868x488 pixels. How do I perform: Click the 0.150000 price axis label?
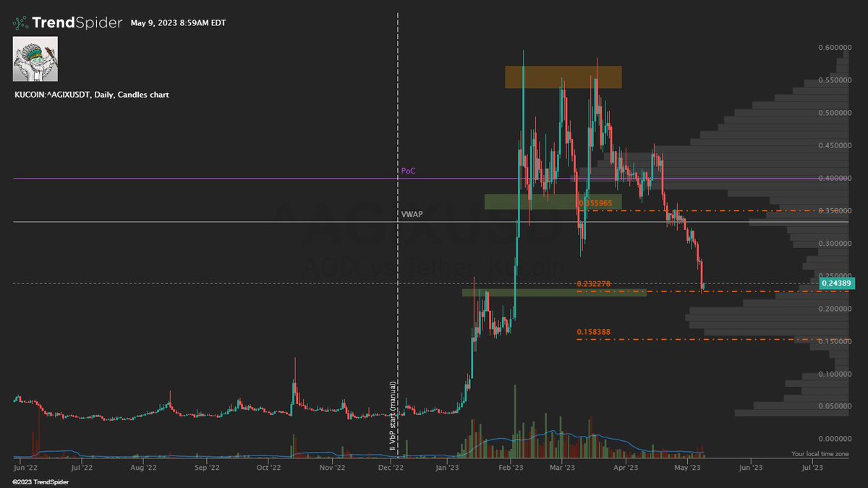pyautogui.click(x=833, y=341)
